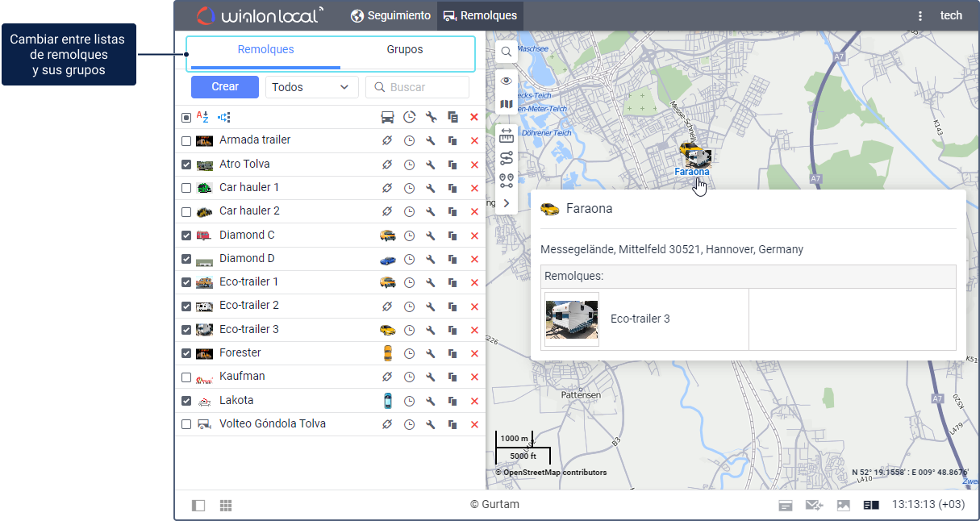Open the Seguimiento section in top bar
The image size is (980, 521).
[390, 15]
